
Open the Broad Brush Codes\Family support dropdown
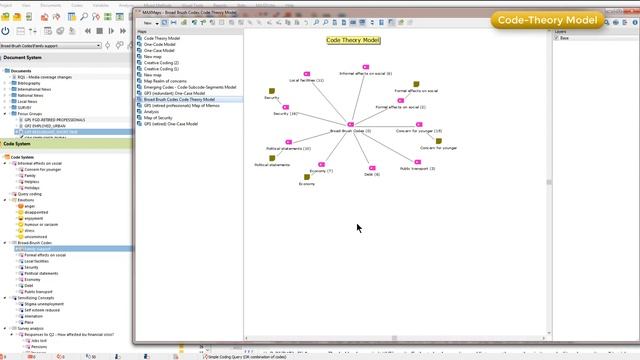[98, 46]
